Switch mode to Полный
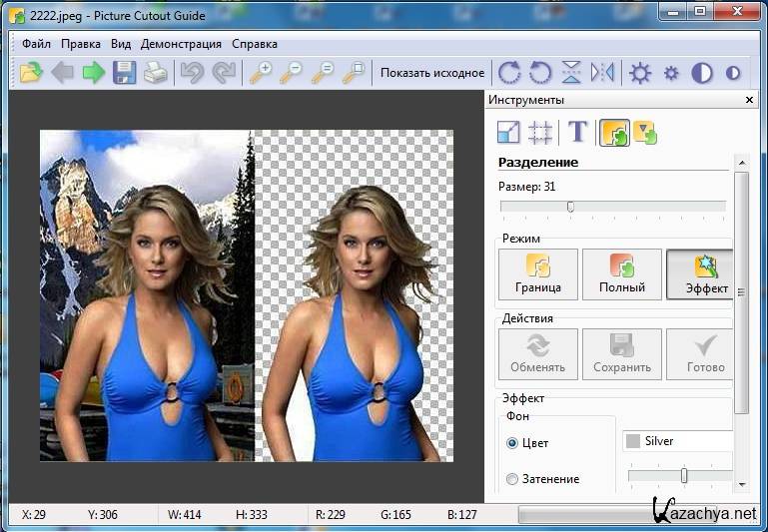768x532 pixels. [x=621, y=274]
